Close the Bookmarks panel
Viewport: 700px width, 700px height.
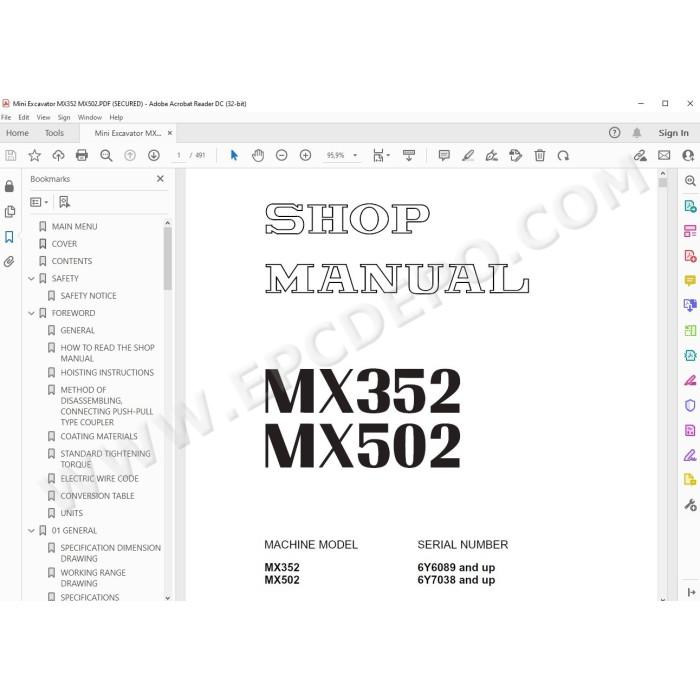point(160,179)
